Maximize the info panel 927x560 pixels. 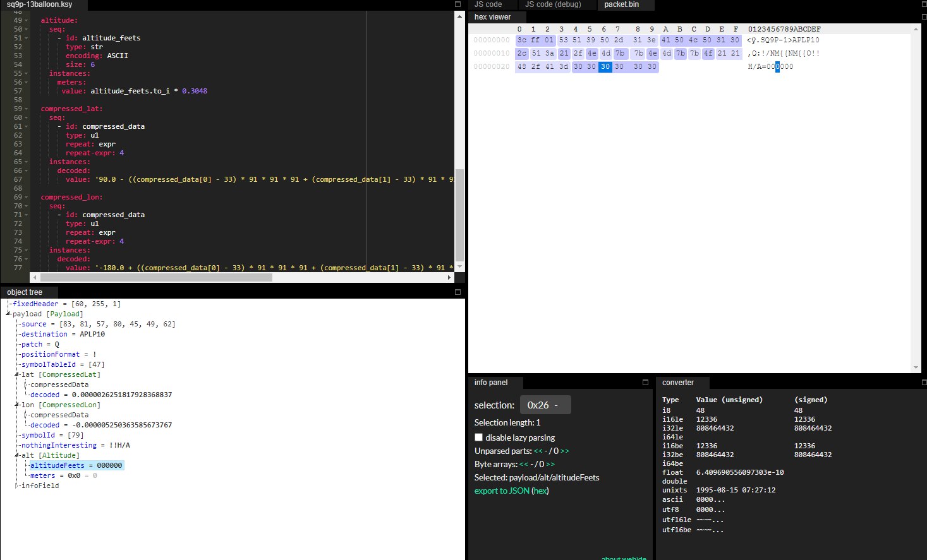[645, 383]
